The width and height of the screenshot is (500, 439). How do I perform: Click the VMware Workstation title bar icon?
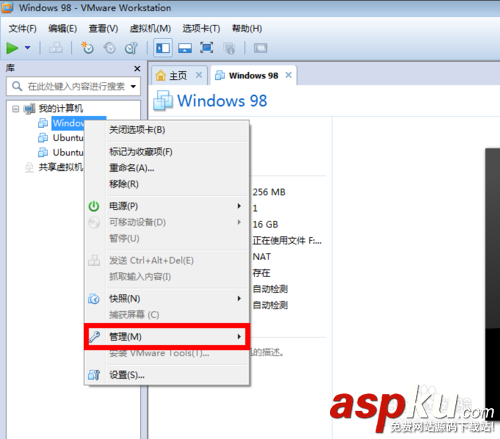(x=7, y=7)
